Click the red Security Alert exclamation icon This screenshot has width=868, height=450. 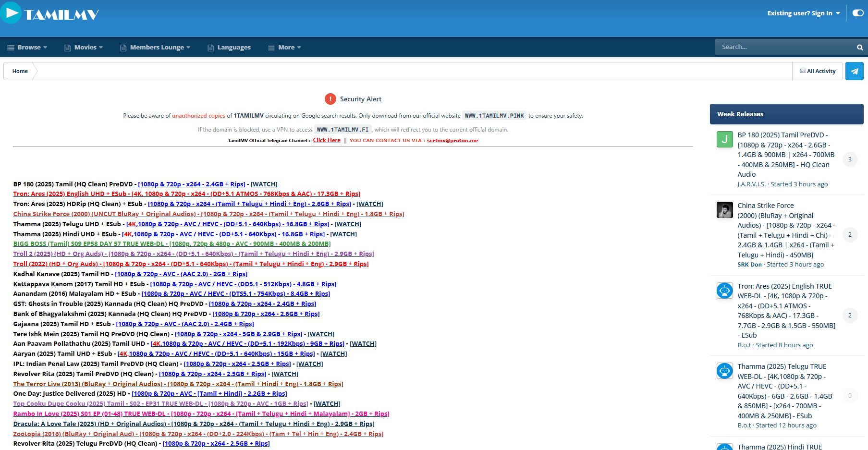click(330, 99)
